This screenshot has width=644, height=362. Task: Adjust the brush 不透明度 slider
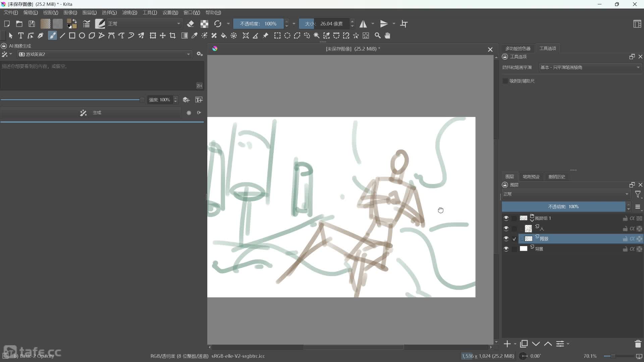pos(258,24)
